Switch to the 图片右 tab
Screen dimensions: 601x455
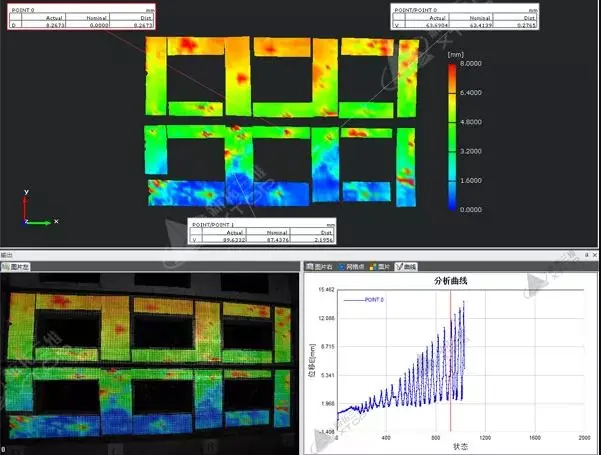click(319, 266)
